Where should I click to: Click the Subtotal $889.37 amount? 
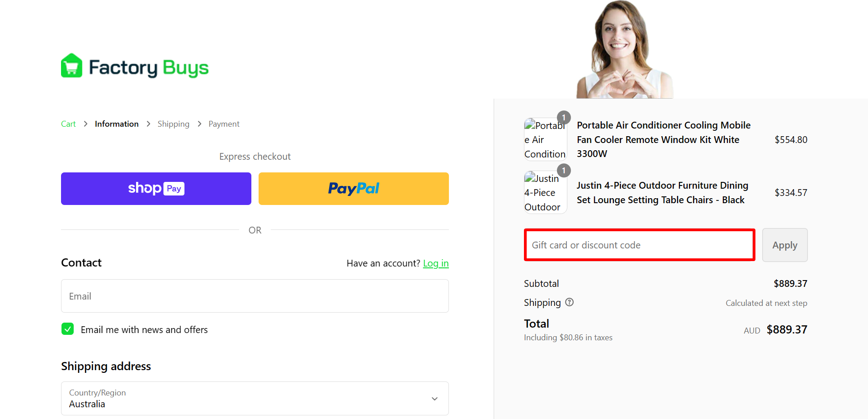790,284
